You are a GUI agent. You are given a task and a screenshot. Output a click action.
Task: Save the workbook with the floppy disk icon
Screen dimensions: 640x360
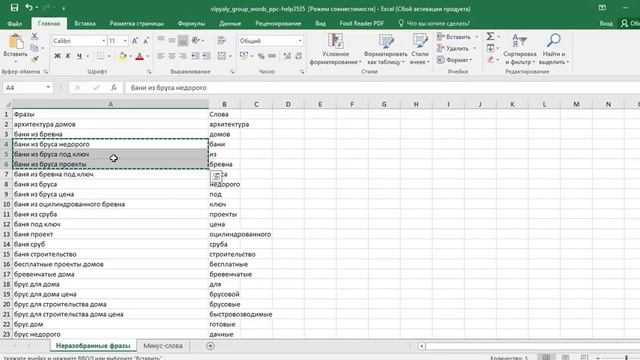[x=14, y=8]
